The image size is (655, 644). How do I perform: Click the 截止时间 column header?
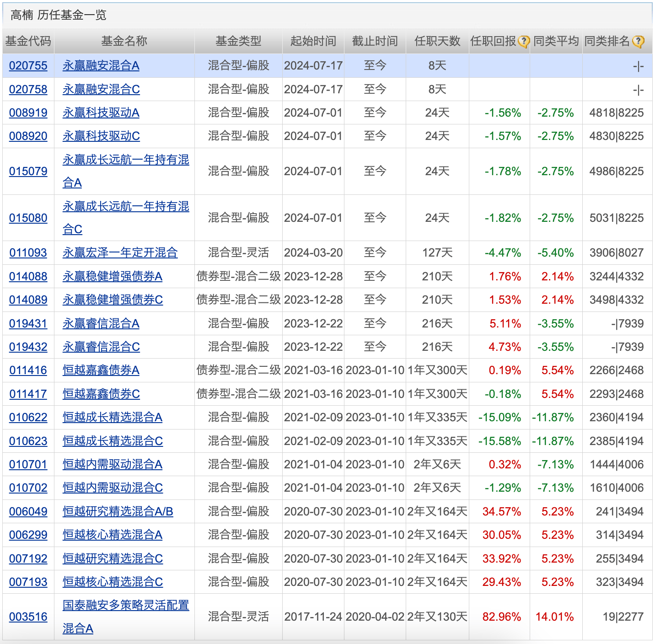click(375, 41)
